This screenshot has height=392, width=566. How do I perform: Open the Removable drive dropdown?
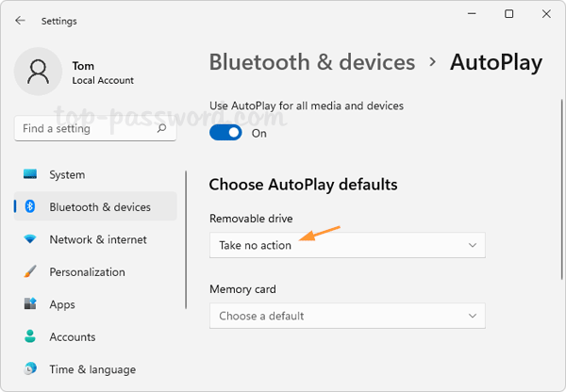[346, 245]
